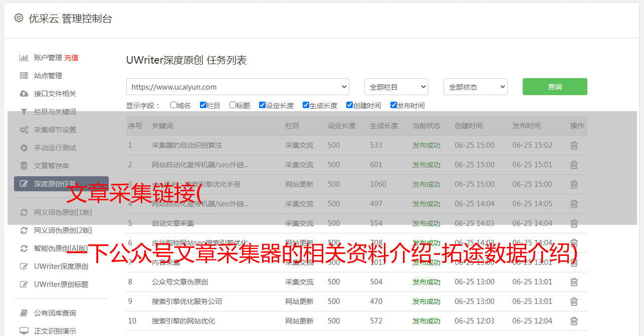Click publish time 06-25 15:02
This screenshot has height=336, width=644.
[532, 145]
